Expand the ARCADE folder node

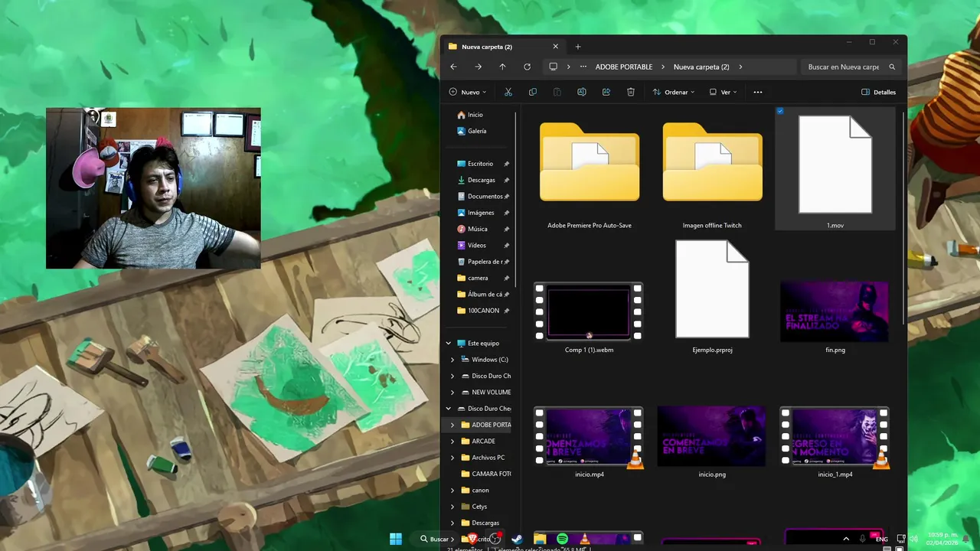click(452, 442)
